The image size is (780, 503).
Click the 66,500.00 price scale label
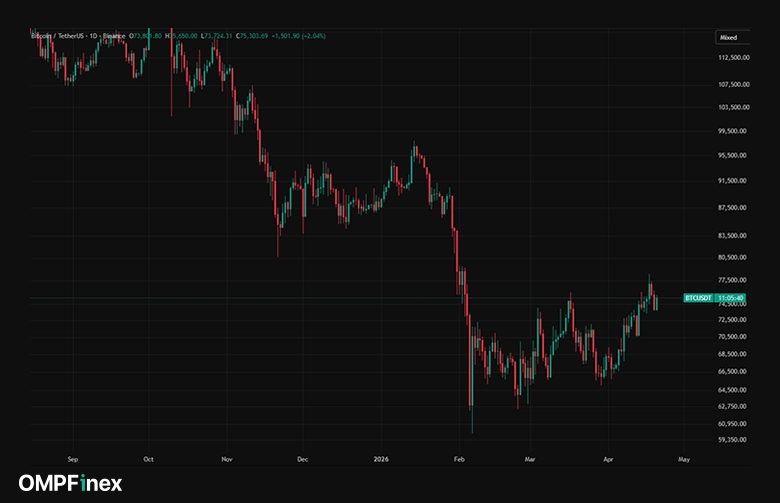pos(734,371)
